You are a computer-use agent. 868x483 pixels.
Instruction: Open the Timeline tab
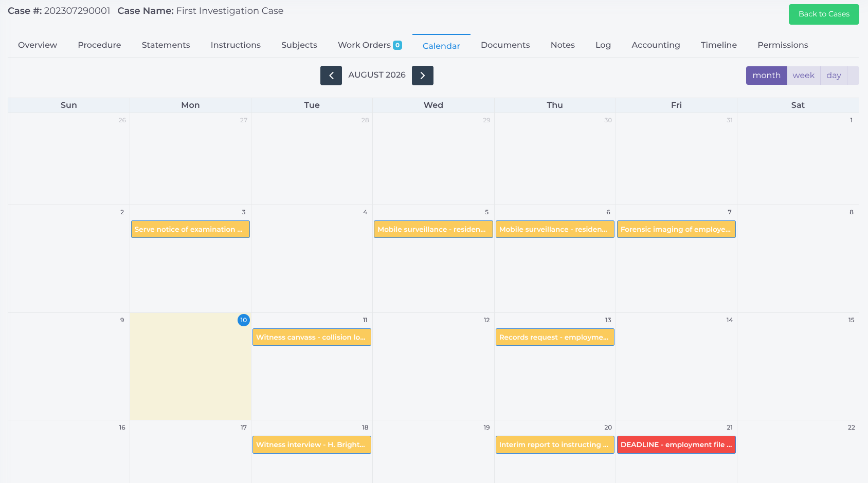(718, 45)
